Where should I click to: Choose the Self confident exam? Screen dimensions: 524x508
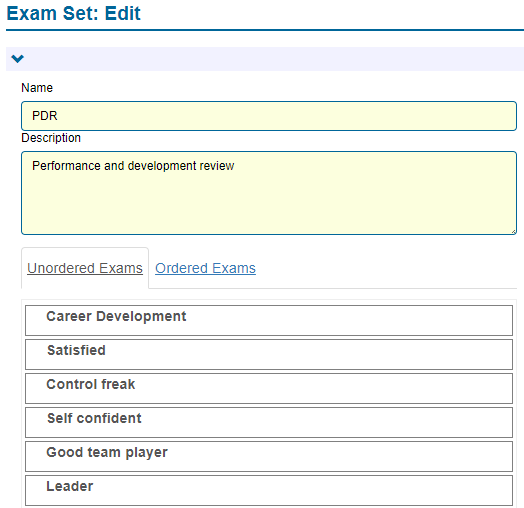tap(269, 422)
